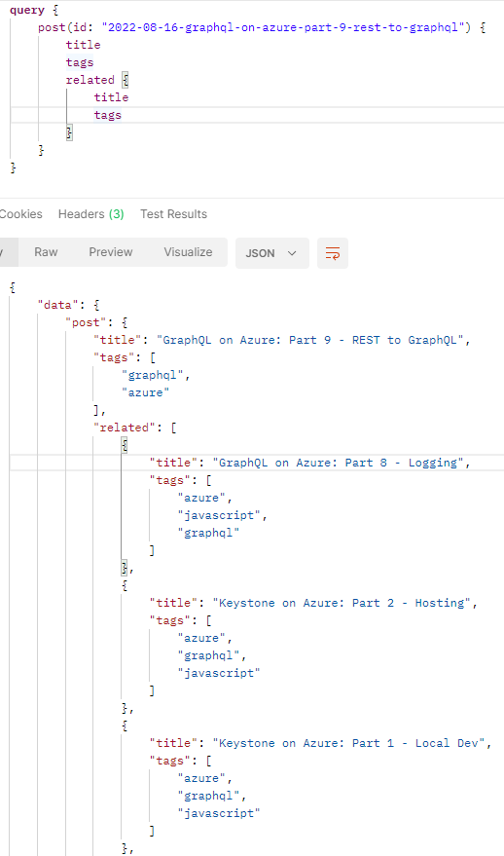Click the Part 9 - REST to GraphQL title

(x=310, y=340)
